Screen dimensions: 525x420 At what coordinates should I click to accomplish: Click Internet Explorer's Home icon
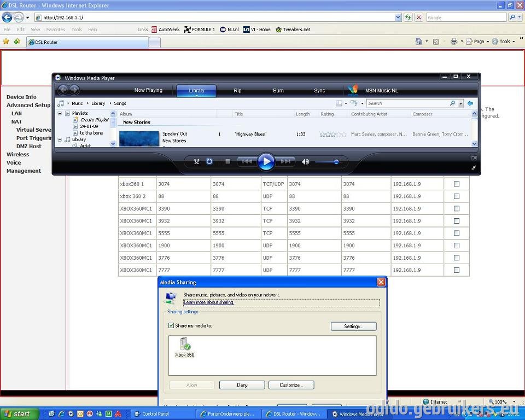pyautogui.click(x=418, y=42)
